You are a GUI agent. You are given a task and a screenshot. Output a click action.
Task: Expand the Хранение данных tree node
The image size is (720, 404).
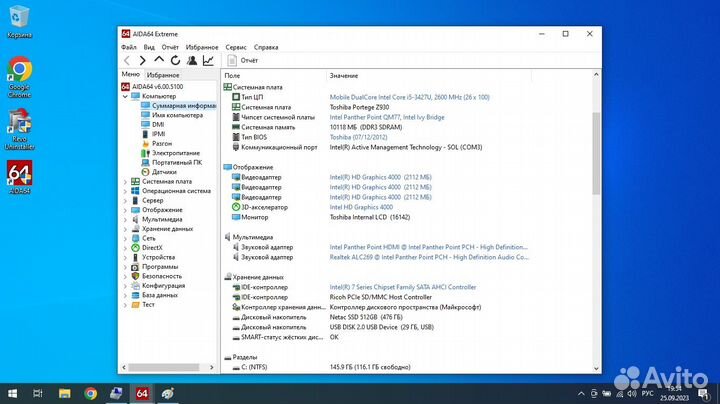point(125,229)
